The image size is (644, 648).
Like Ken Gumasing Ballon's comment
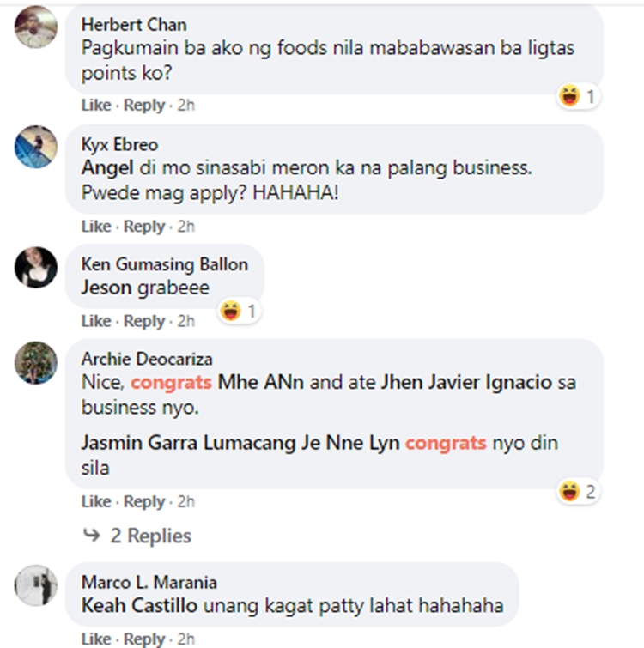(96, 321)
